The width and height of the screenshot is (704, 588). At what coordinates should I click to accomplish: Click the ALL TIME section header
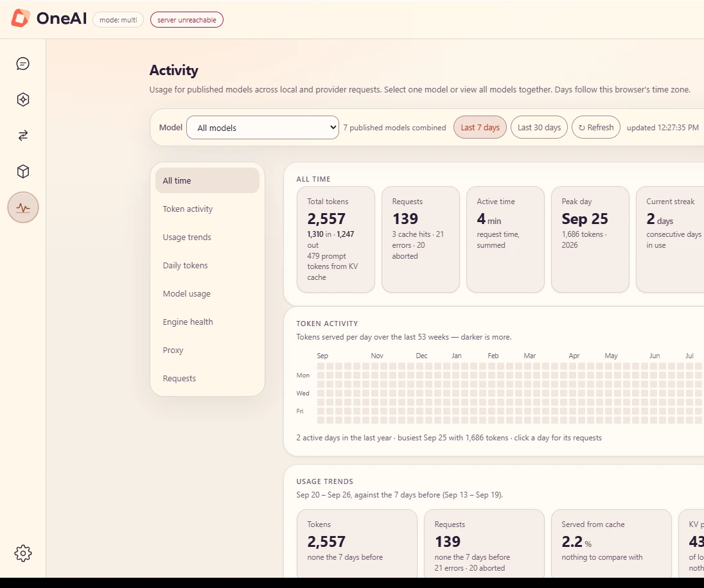313,179
